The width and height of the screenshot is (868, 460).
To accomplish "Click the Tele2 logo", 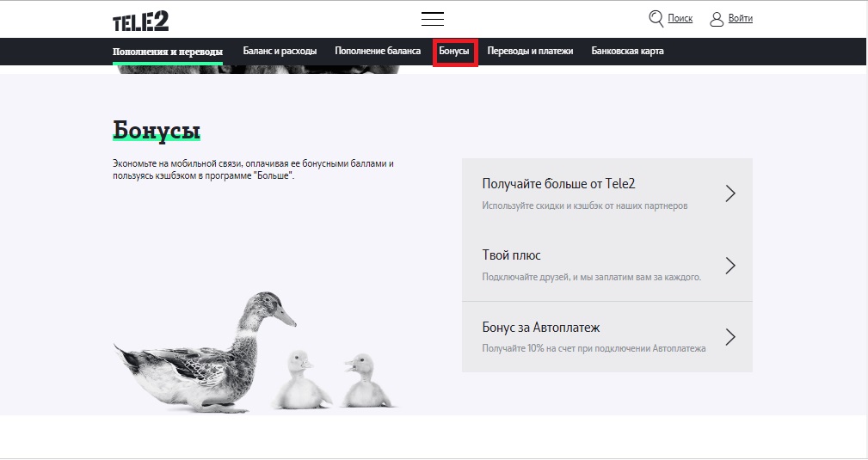I will click(140, 21).
